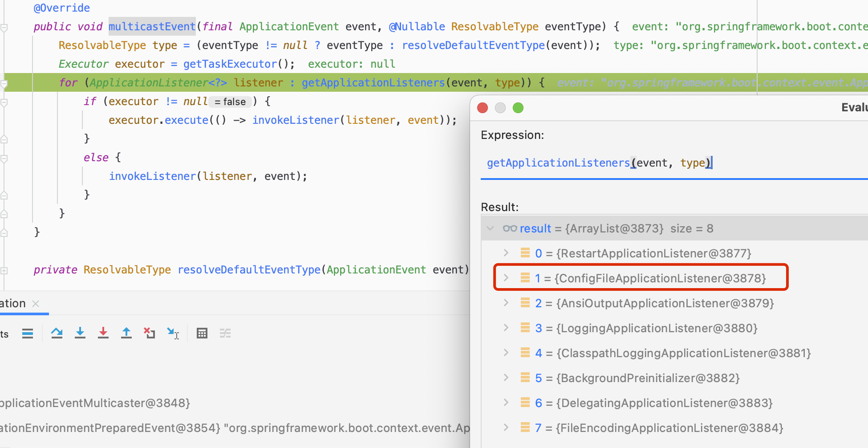868x448 pixels.
Task: Click the glasses watch icon beside result
Action: coord(510,228)
